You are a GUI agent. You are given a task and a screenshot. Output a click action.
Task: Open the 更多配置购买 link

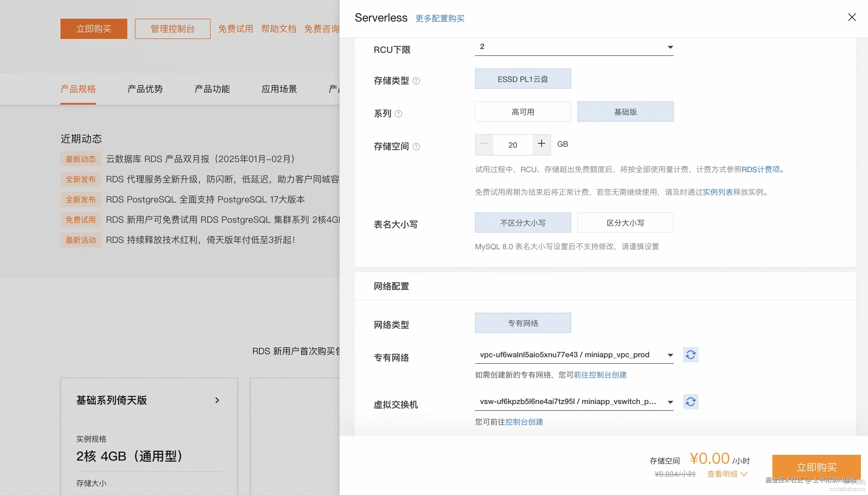440,18
